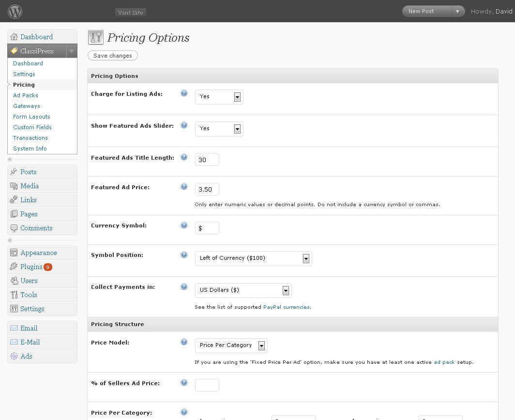Screen dimensions: 515x420
Task: Click the Tools icon in sidebar
Action: pos(14,295)
